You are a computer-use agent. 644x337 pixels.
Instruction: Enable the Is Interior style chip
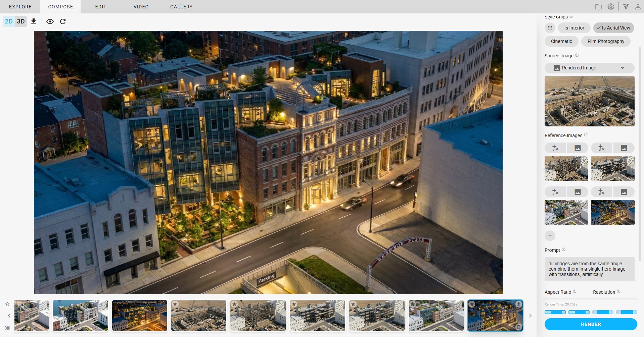(x=574, y=28)
